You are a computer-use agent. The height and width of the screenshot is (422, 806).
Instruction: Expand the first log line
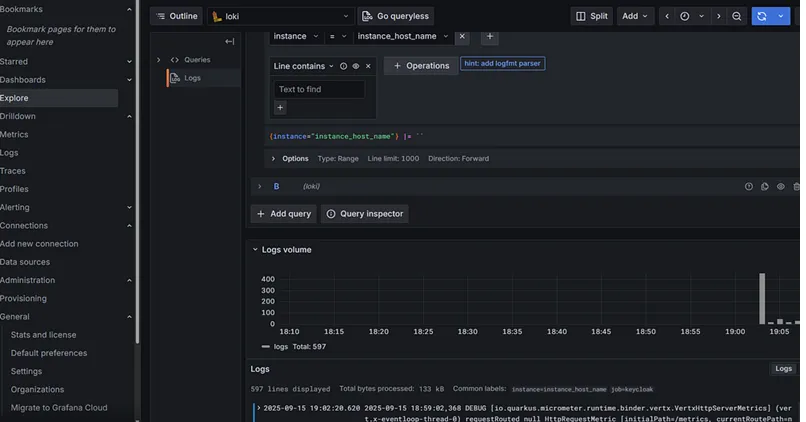[x=259, y=408]
